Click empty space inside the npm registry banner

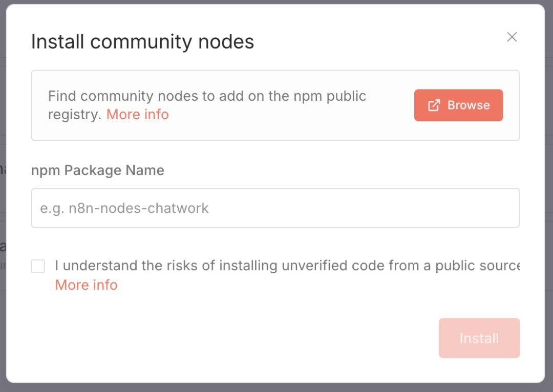pos(287,128)
